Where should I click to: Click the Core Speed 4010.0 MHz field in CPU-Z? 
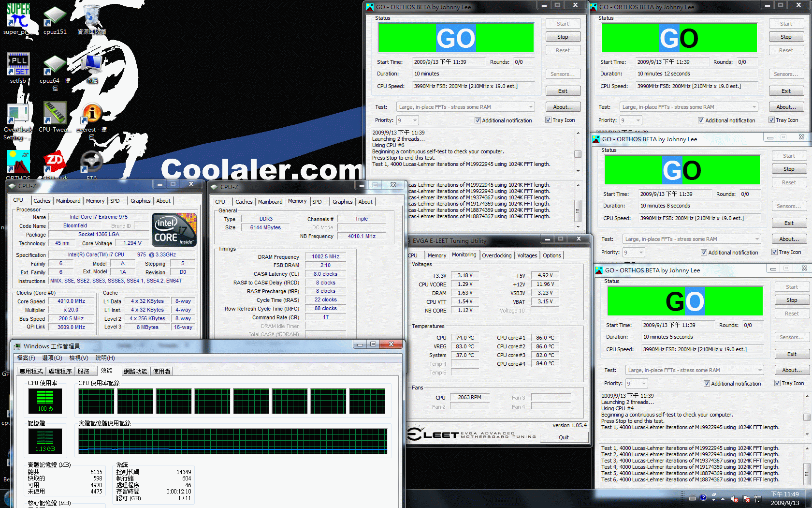coord(71,301)
